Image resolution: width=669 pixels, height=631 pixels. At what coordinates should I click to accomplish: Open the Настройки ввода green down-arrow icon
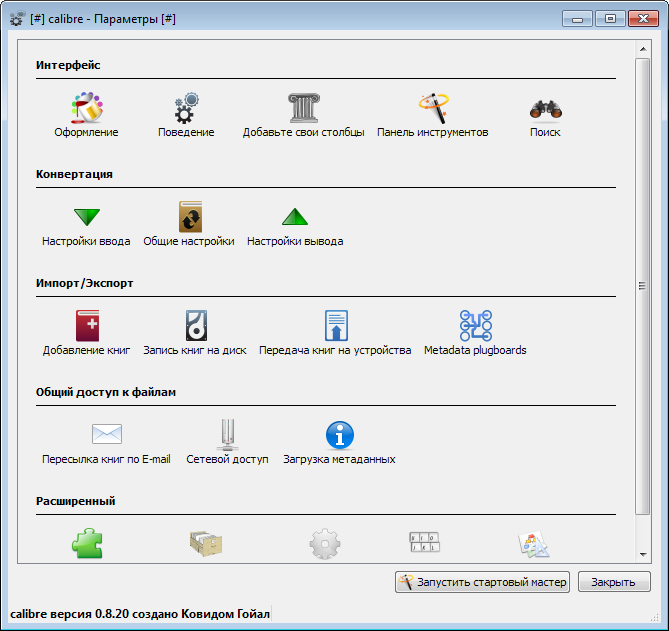click(x=87, y=217)
